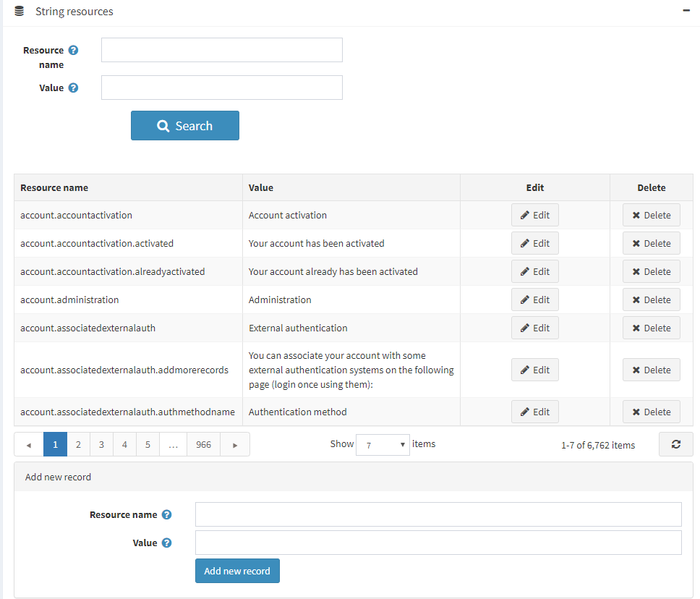Open the items per page dropdown
700x599 pixels.
tap(383, 445)
